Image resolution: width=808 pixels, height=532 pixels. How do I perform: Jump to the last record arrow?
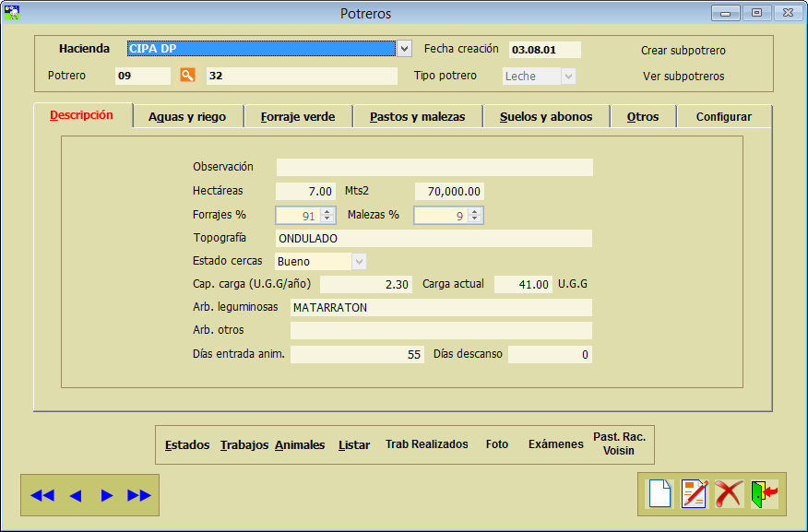pos(139,495)
